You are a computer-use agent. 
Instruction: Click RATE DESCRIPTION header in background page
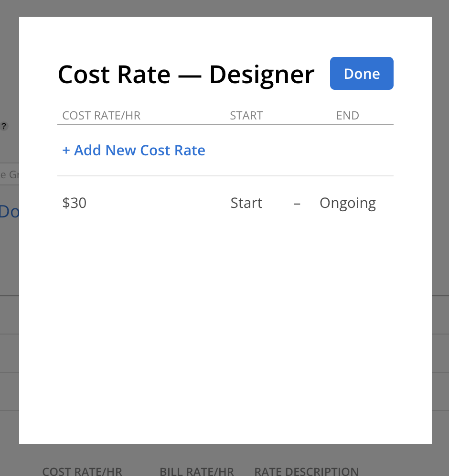[x=306, y=472]
